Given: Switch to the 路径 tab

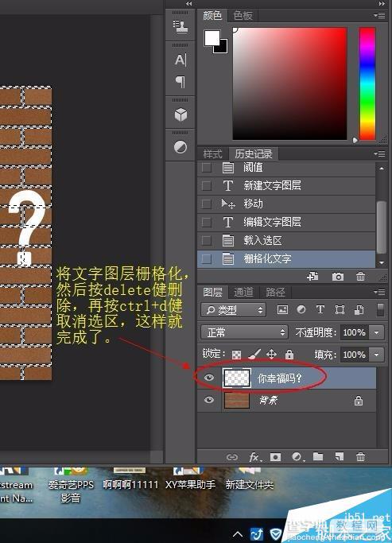Looking at the screenshot, I should 275,292.
